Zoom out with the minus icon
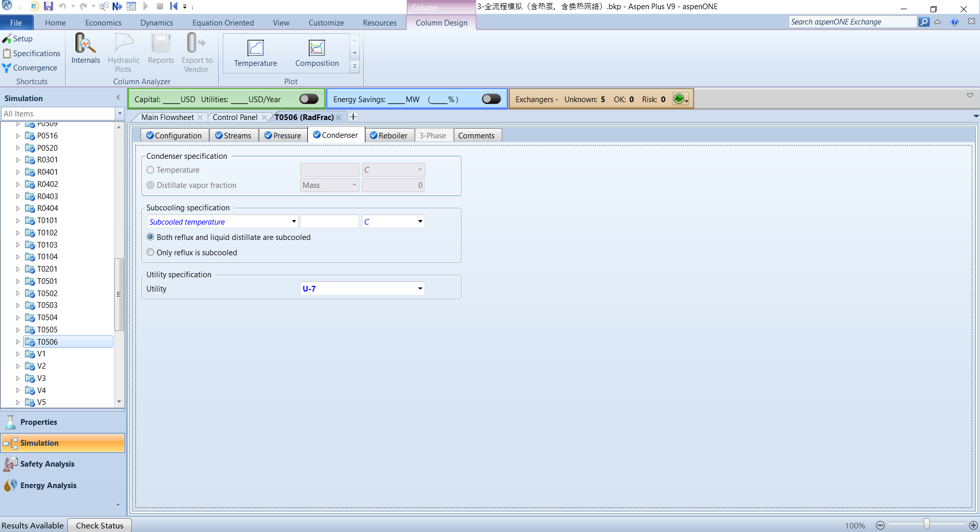The height and width of the screenshot is (532, 980). click(880, 525)
